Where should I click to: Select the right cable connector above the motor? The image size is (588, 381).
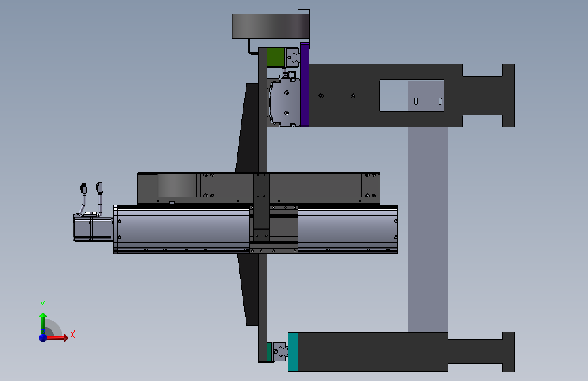click(x=100, y=188)
